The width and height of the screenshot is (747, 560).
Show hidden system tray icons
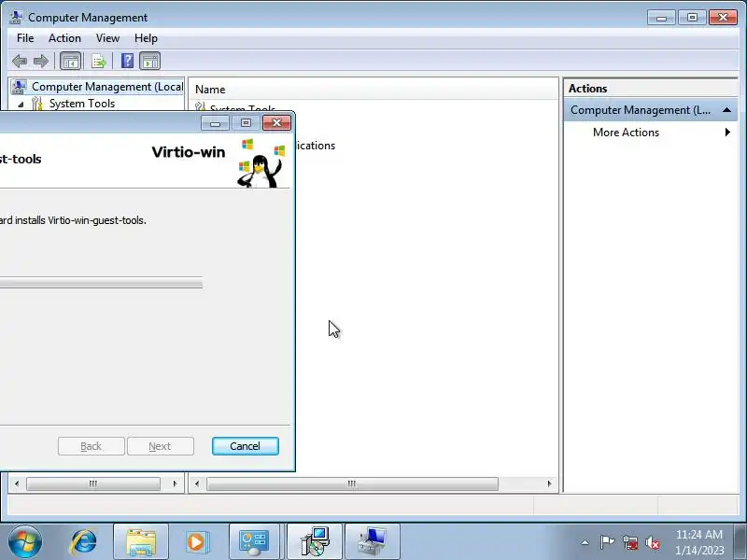tap(585, 542)
